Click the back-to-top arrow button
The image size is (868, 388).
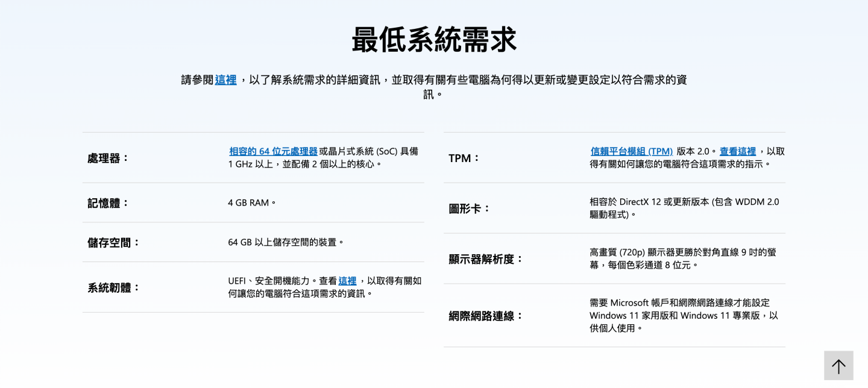pyautogui.click(x=838, y=366)
